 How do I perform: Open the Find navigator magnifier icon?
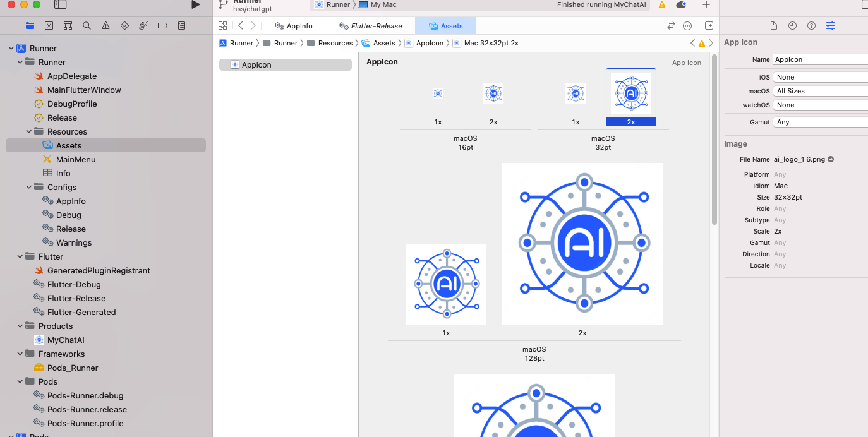[87, 26]
